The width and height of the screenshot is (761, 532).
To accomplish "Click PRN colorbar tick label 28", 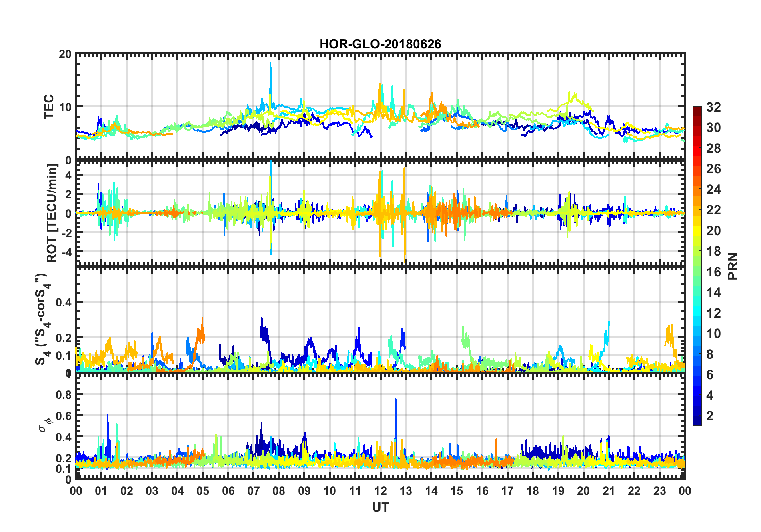I will pyautogui.click(x=713, y=148).
